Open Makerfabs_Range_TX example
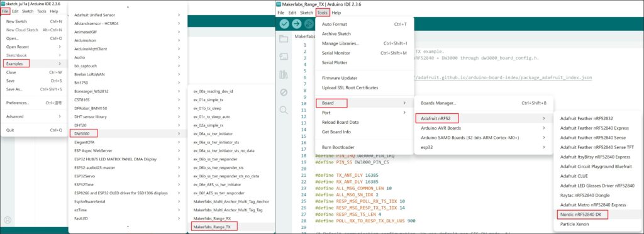 pyautogui.click(x=232, y=226)
